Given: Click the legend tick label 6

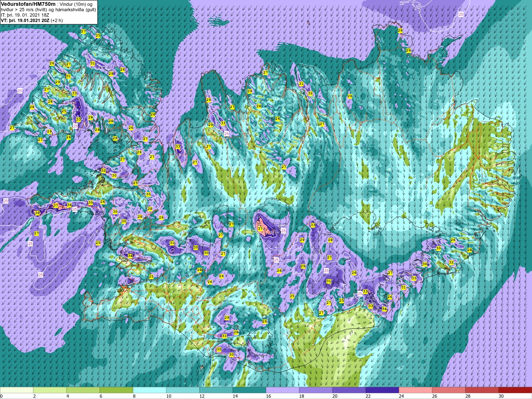Looking at the screenshot, I should click(101, 396).
